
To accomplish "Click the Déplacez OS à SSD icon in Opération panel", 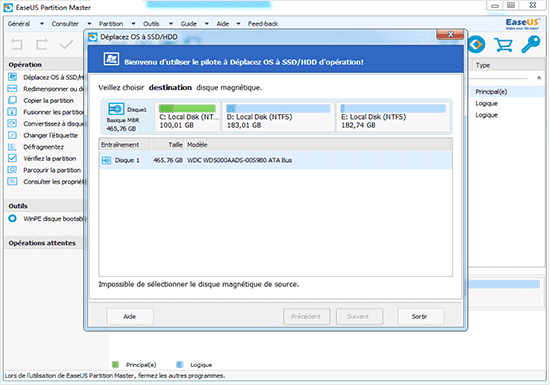I will coord(12,77).
